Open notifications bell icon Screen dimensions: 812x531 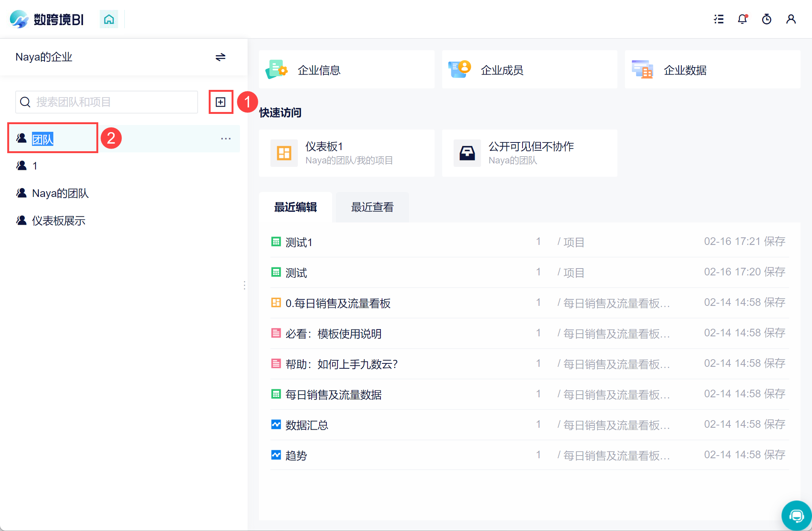(742, 19)
